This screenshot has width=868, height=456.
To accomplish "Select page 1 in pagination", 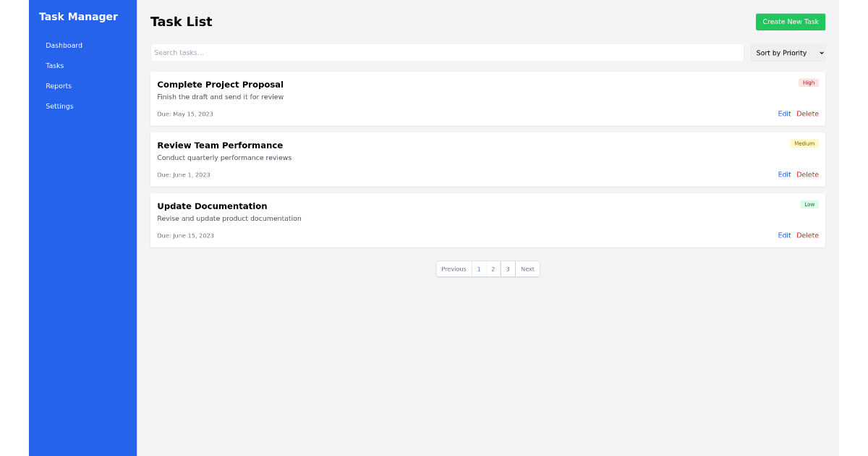I will pyautogui.click(x=479, y=269).
